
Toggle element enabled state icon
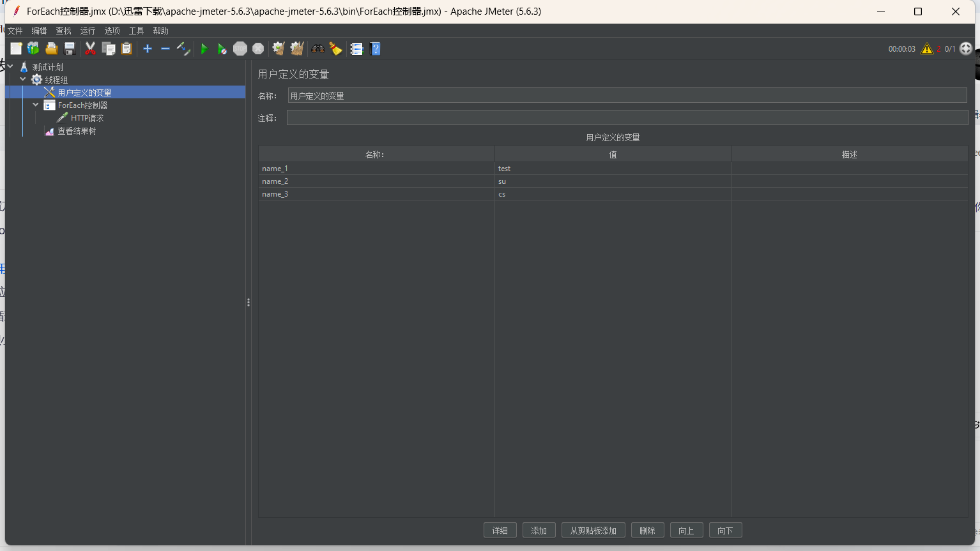click(x=183, y=49)
